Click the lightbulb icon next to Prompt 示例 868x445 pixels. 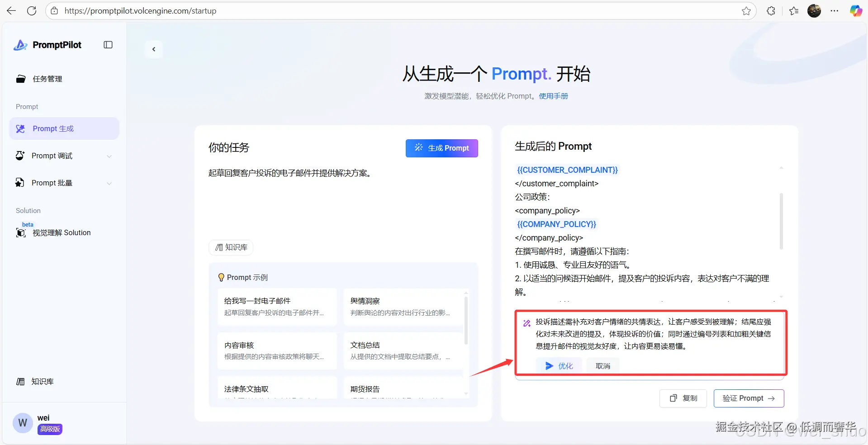[221, 277]
